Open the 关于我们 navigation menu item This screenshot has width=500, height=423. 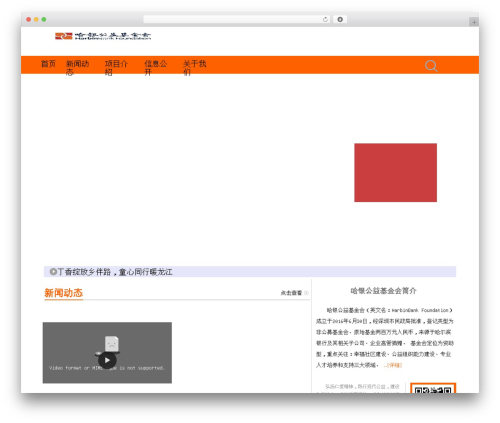(195, 68)
